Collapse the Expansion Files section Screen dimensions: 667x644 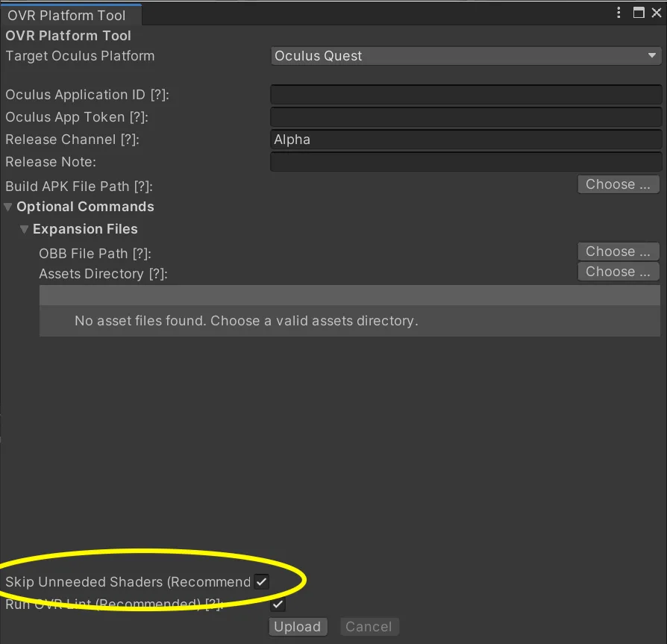click(x=24, y=229)
